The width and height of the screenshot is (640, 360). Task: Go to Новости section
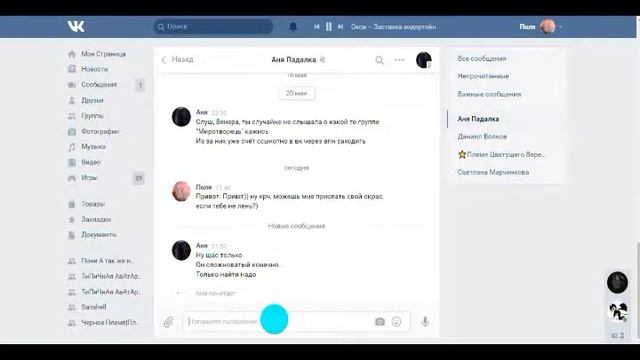(94, 69)
